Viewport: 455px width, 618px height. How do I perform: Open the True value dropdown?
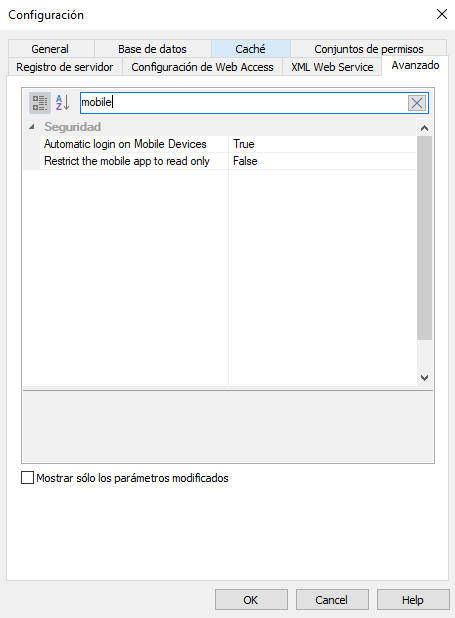322,144
